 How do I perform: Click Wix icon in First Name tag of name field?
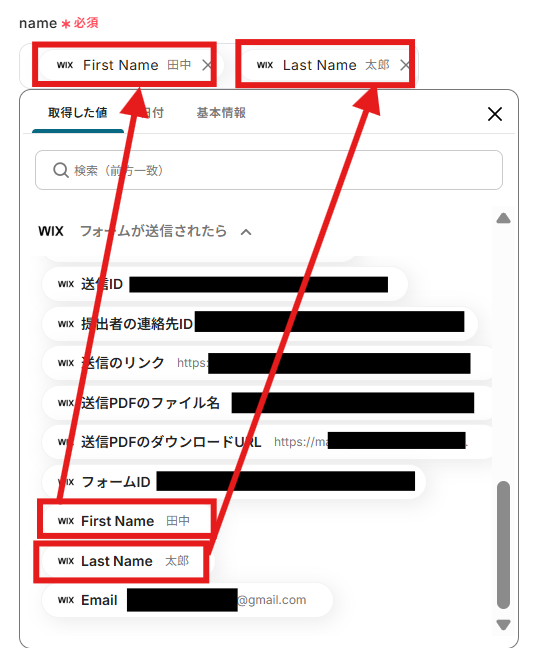point(65,65)
